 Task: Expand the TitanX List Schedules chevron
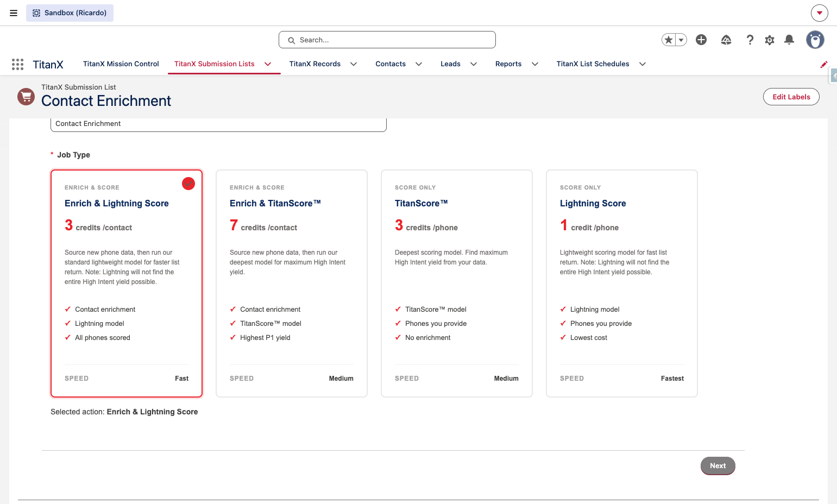pos(643,64)
